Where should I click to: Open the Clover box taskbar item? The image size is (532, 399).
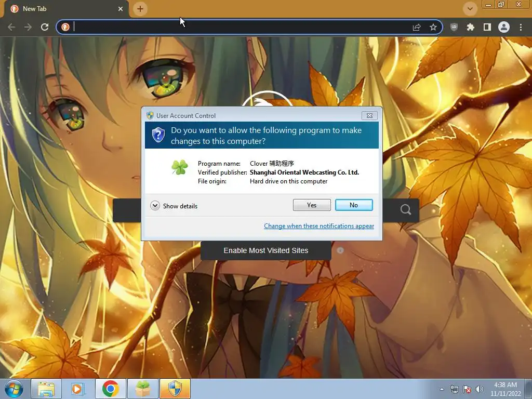(142, 389)
